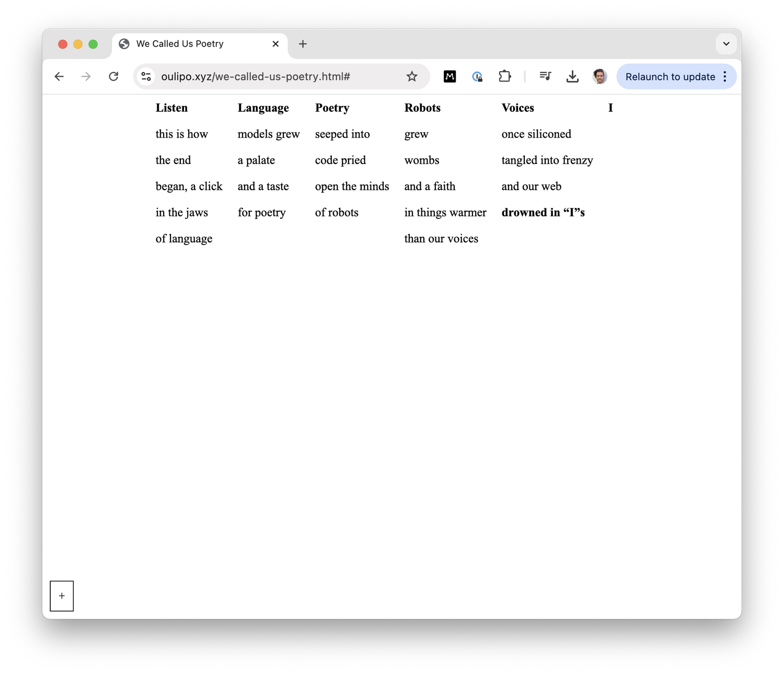The image size is (784, 675).
Task: Open the Extensions puzzle-piece menu
Action: point(504,76)
